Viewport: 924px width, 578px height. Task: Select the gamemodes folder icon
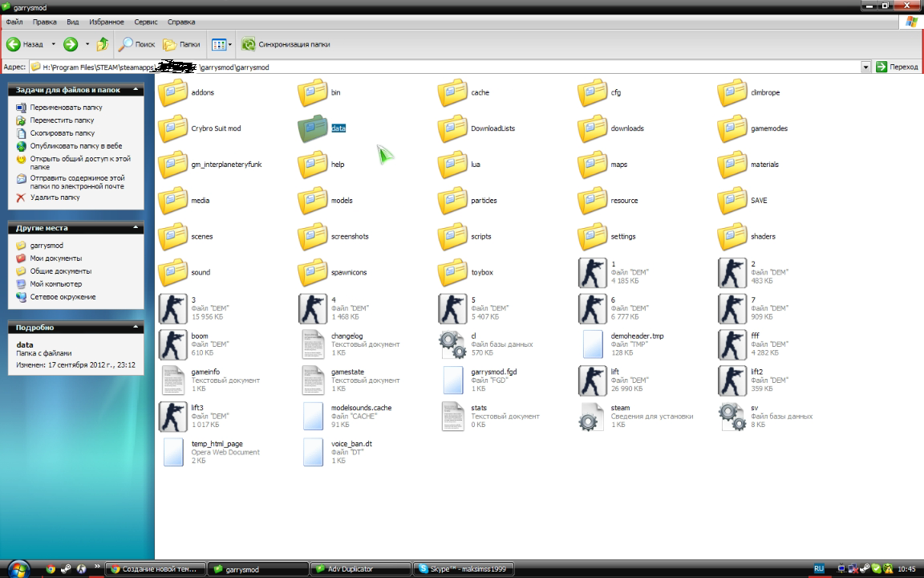click(x=731, y=128)
